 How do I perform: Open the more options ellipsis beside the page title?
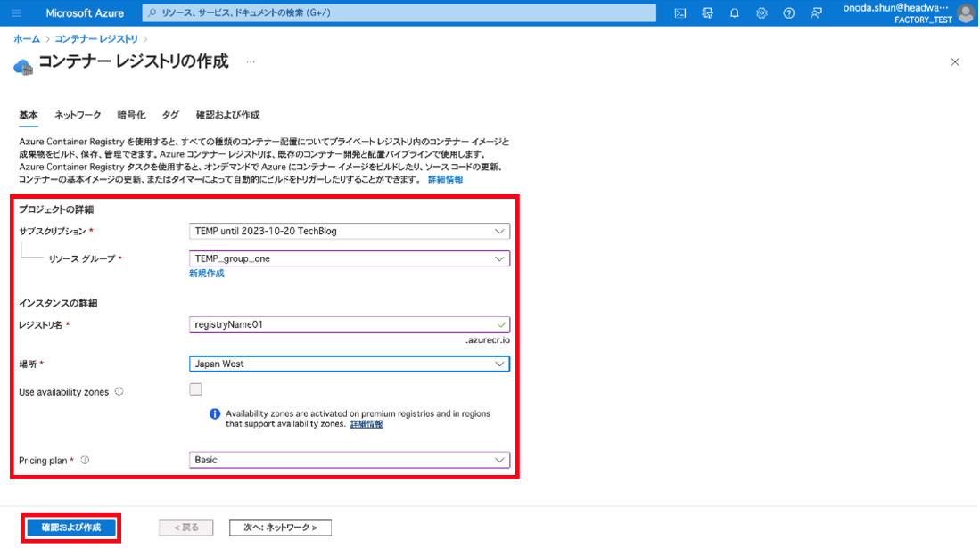click(x=251, y=61)
